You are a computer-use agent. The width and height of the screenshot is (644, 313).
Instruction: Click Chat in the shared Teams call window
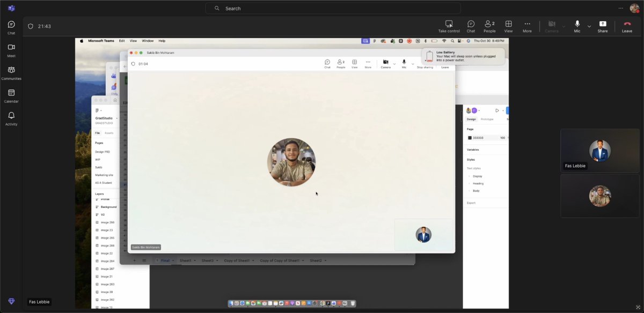tap(327, 64)
